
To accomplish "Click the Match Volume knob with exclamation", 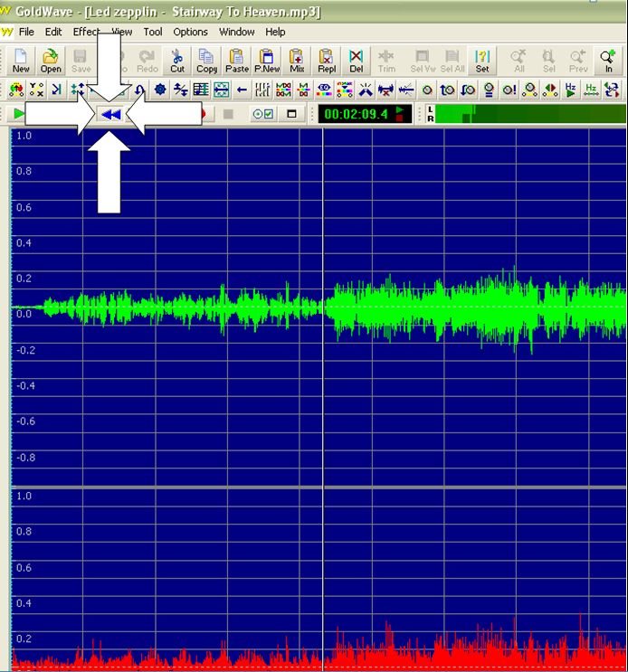I will tap(509, 90).
